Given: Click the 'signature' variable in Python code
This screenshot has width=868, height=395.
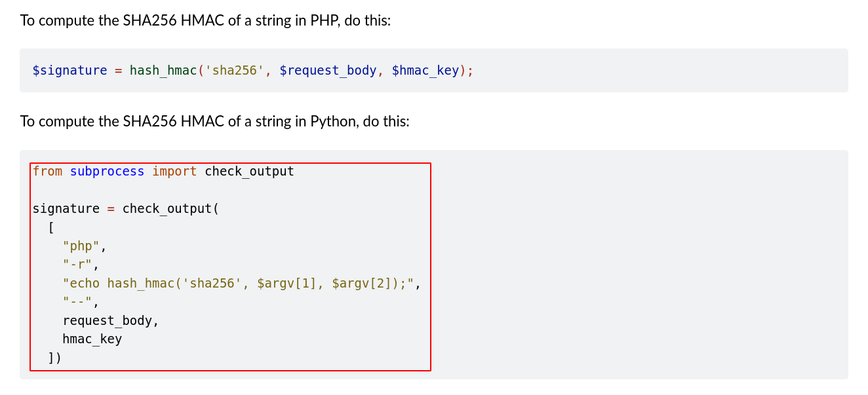Looking at the screenshot, I should tap(66, 209).
